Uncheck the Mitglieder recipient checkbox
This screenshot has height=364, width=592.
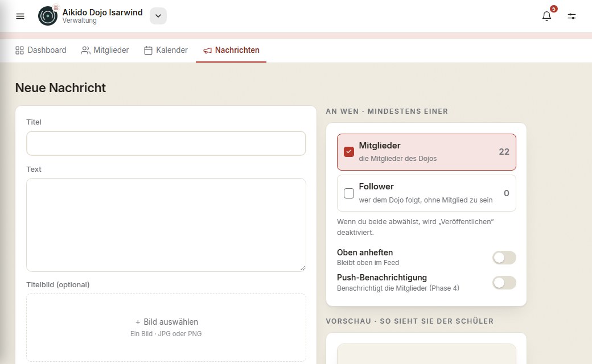pyautogui.click(x=349, y=152)
